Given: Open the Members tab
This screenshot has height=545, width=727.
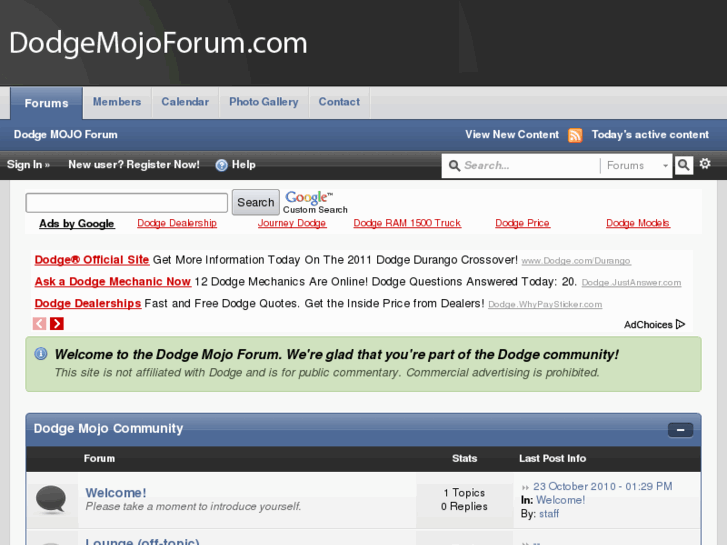Looking at the screenshot, I should point(117,102).
